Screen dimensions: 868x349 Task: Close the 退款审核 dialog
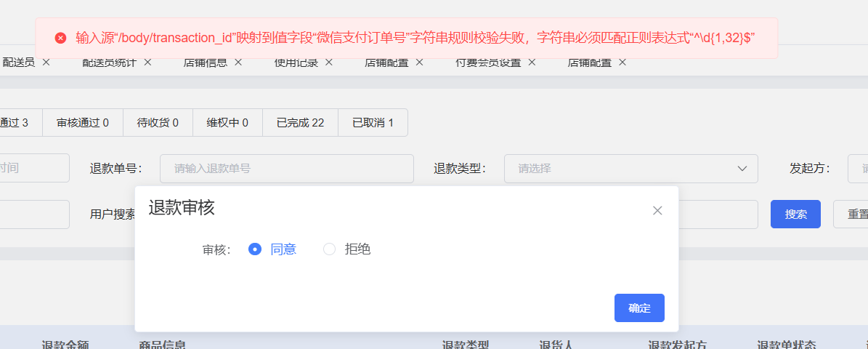pyautogui.click(x=657, y=211)
